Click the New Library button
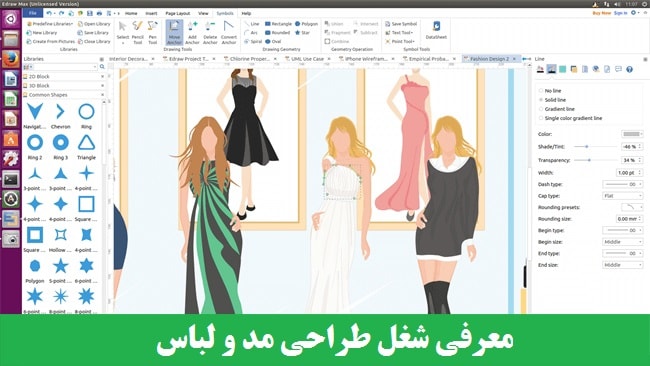This screenshot has width=650, height=366. 41,33
